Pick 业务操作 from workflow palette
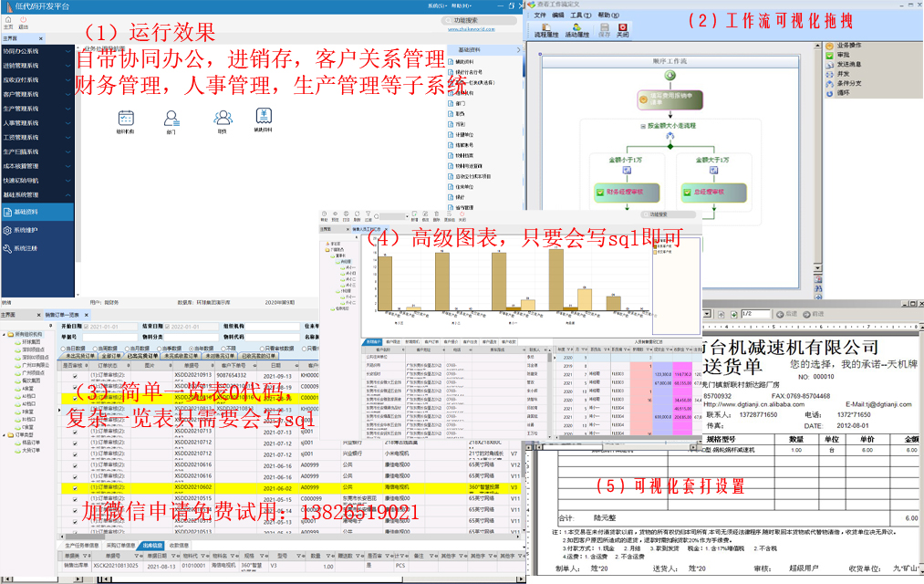 point(845,46)
